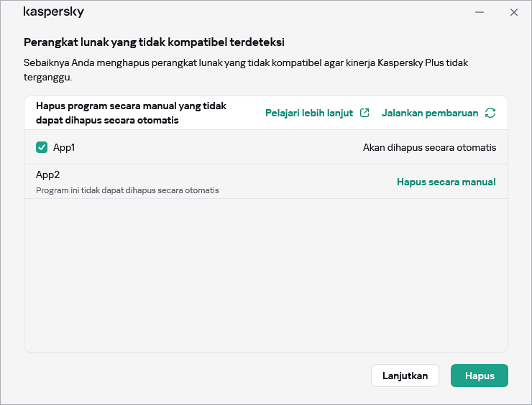
Task: Uncheck the App1 checkbox
Action: pos(42,147)
